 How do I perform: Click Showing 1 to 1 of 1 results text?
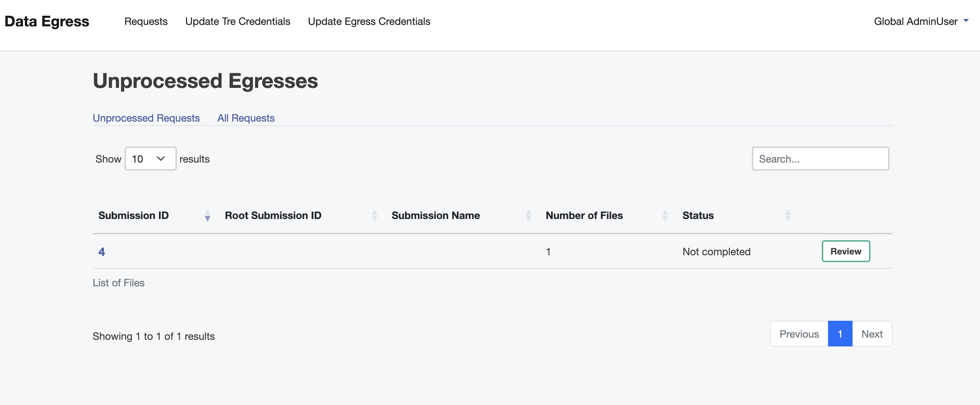(x=154, y=336)
